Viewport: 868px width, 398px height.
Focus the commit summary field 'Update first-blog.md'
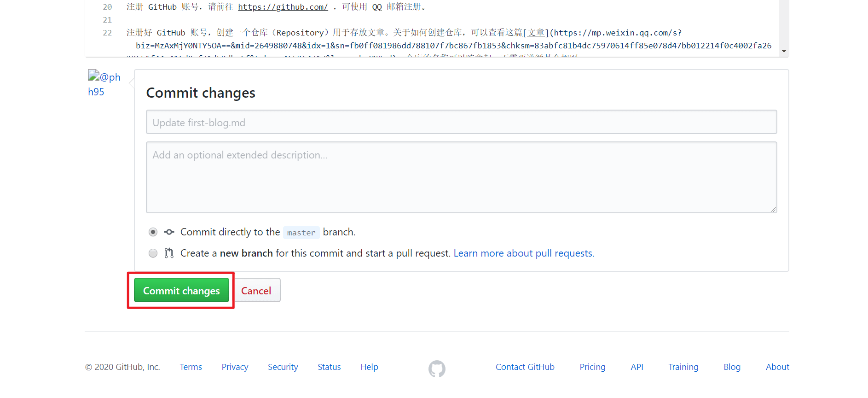[461, 122]
